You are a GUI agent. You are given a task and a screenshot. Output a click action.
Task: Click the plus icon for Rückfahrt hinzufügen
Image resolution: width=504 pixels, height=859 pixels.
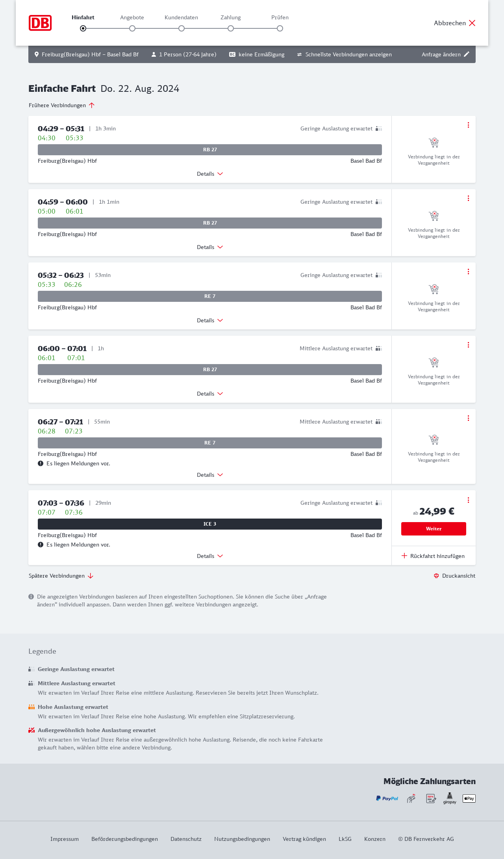404,556
